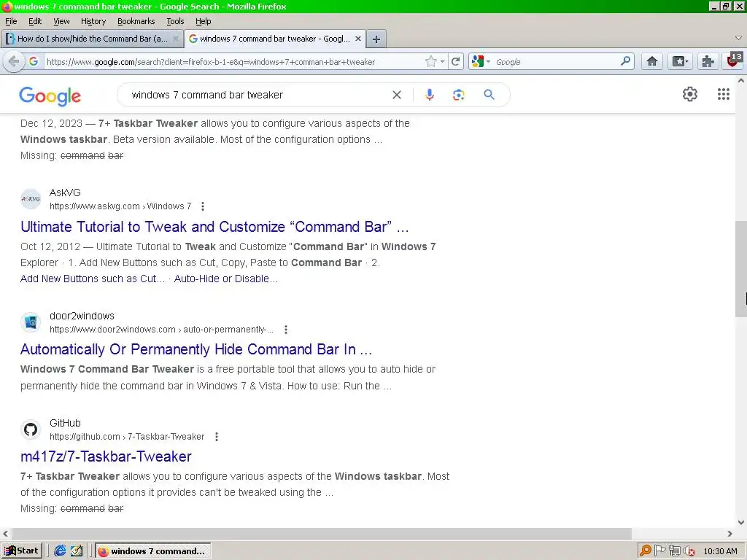Screen dimensions: 747x560
Task: Submit Google search with blue magnifier
Action: 489,95
